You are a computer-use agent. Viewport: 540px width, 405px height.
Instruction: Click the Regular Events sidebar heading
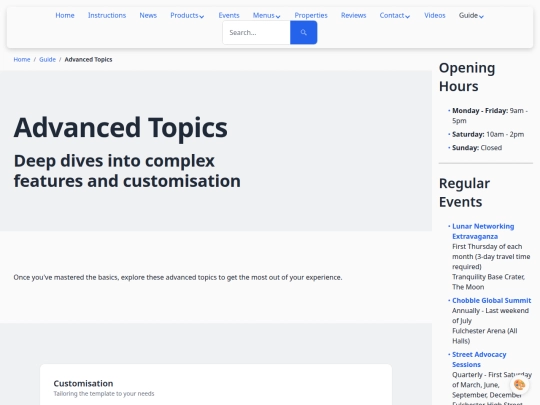[x=464, y=193]
